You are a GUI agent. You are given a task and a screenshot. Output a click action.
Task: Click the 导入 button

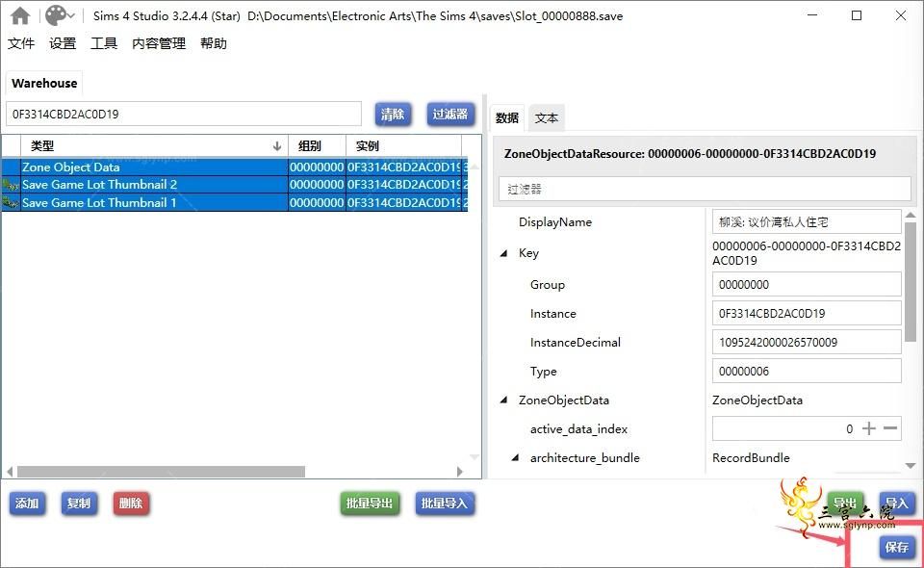point(897,503)
